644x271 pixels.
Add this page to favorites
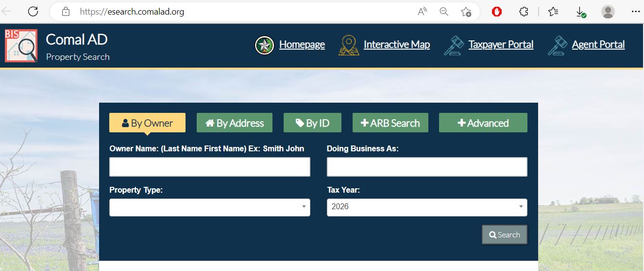tap(466, 12)
